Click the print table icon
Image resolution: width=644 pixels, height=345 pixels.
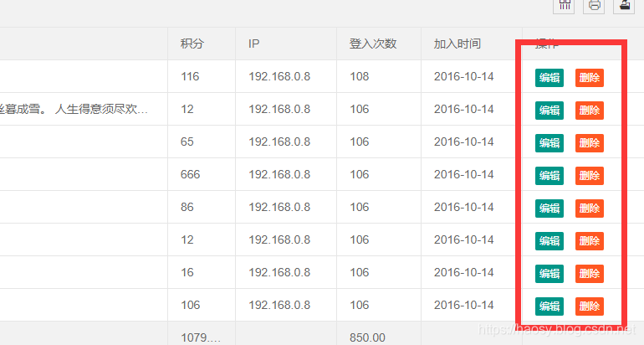pyautogui.click(x=594, y=5)
